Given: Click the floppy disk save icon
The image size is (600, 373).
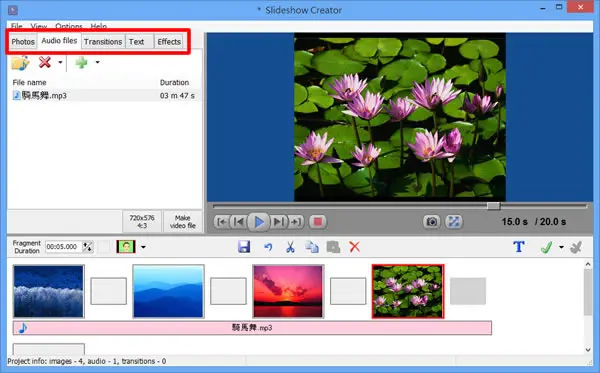Looking at the screenshot, I should coord(244,247).
